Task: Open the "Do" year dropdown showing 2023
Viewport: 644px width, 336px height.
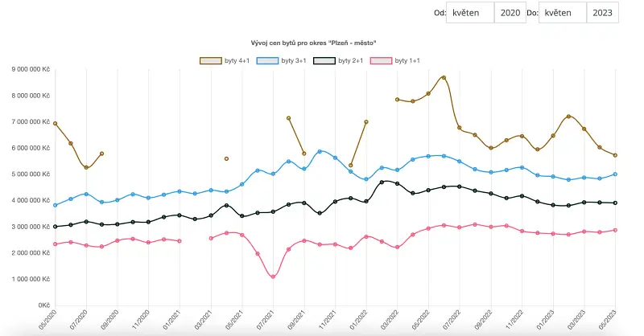Action: point(601,13)
